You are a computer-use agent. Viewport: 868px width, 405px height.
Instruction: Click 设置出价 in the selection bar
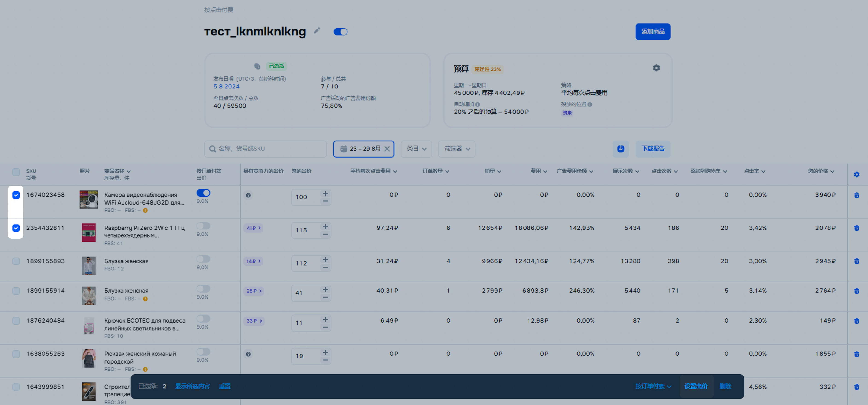695,386
